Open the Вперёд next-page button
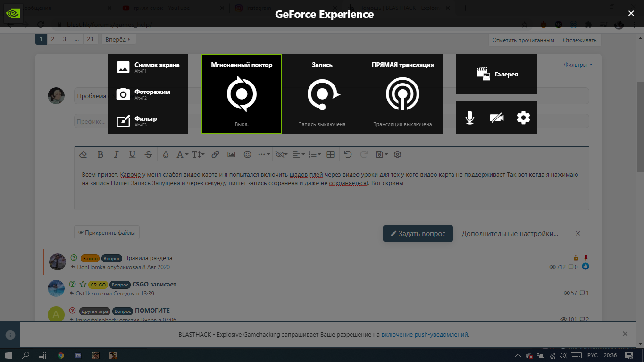644x362 pixels. 119,39
